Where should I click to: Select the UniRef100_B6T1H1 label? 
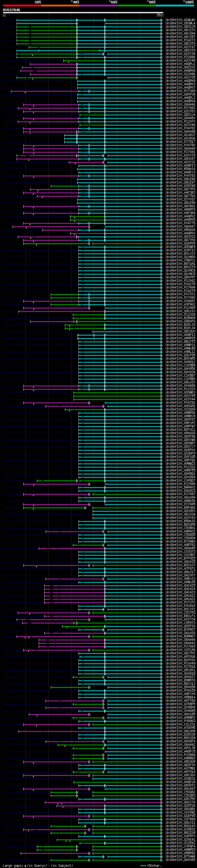pos(180,264)
